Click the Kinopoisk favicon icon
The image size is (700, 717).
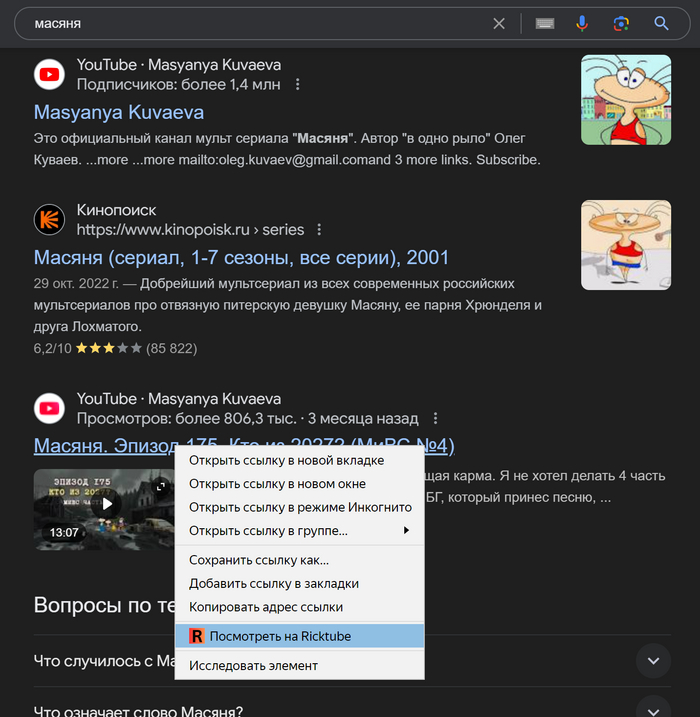[x=49, y=219]
